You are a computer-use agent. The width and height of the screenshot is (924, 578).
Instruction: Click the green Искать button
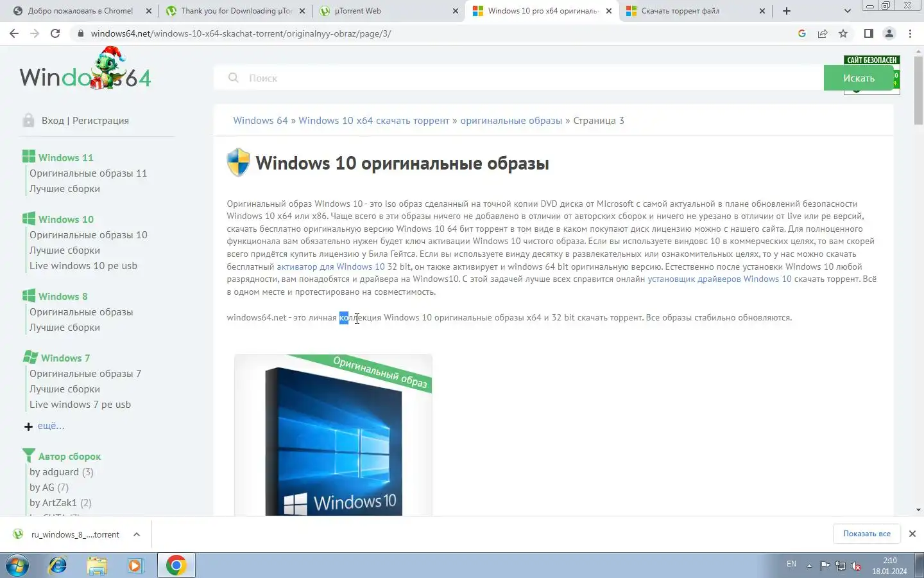click(x=859, y=78)
